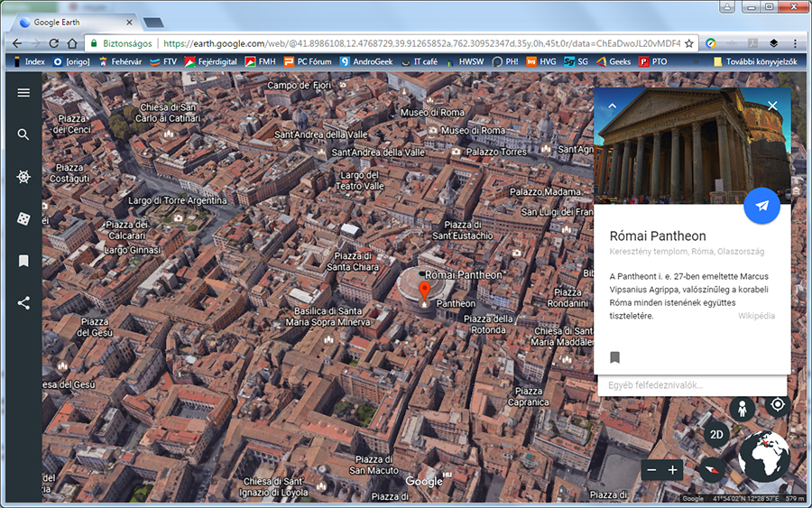This screenshot has width=812, height=508.
Task: Open the HVG bookmark
Action: [541, 61]
